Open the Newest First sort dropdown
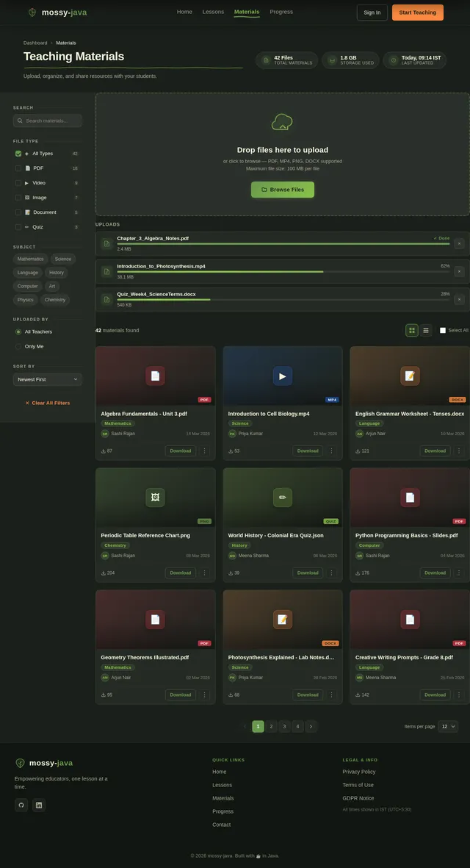The width and height of the screenshot is (470, 868). 47,379
